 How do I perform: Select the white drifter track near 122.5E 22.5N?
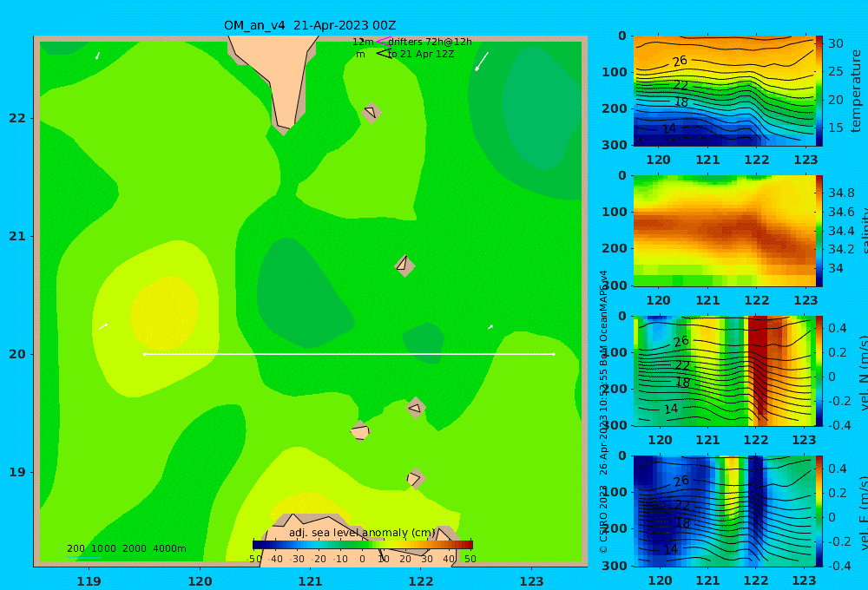[482, 62]
